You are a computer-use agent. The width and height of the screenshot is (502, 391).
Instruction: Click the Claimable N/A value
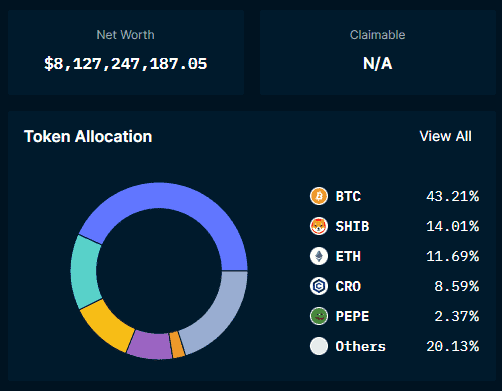[378, 63]
